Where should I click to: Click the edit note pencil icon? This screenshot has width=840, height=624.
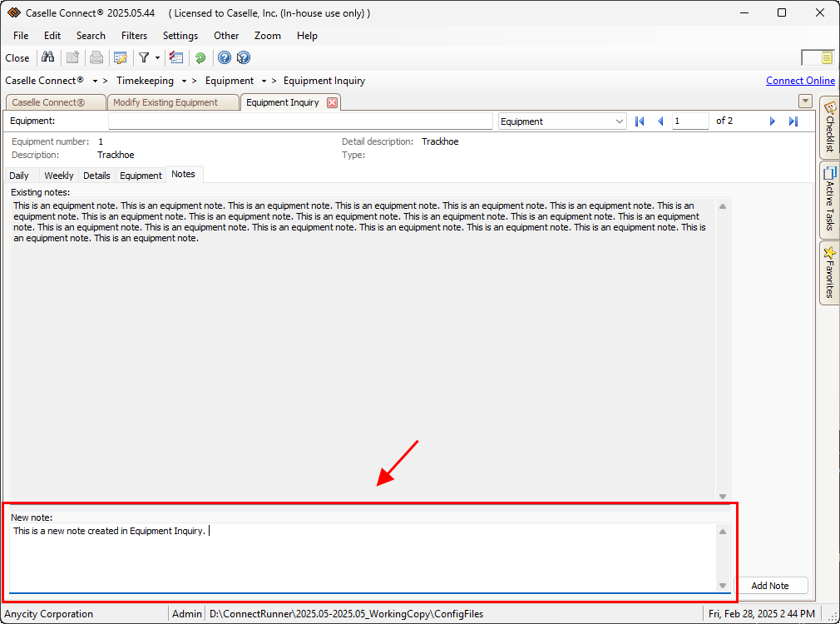tap(121, 57)
